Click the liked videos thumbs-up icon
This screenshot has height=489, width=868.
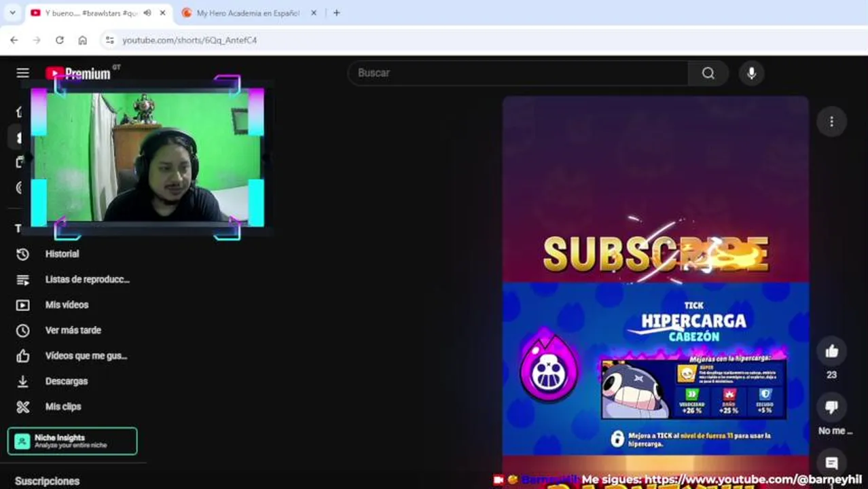tap(23, 356)
